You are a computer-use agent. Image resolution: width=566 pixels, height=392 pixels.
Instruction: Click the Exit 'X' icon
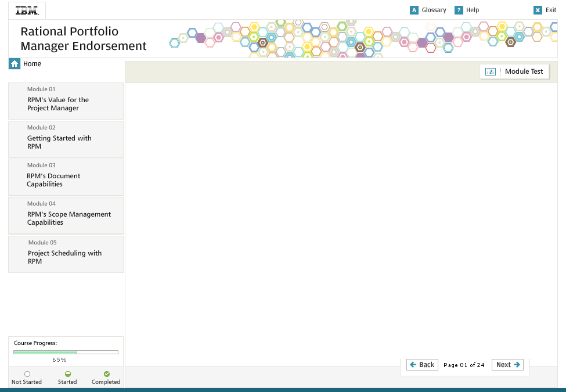point(538,10)
